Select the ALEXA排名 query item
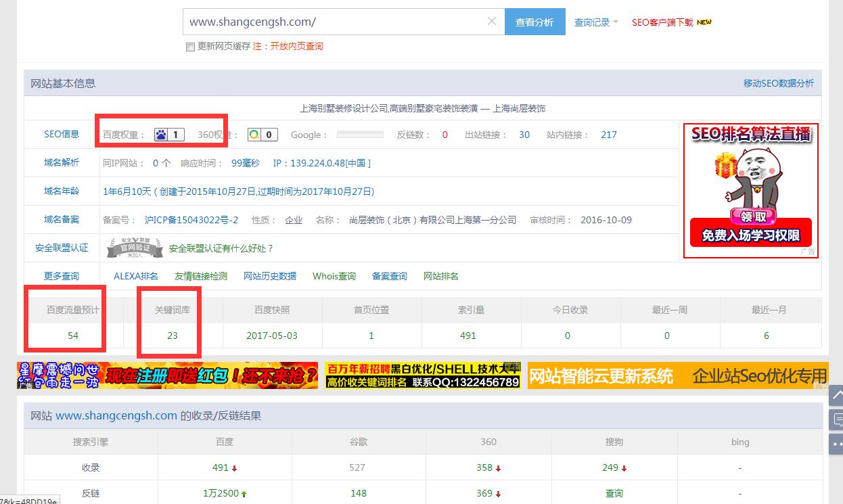 [x=136, y=276]
